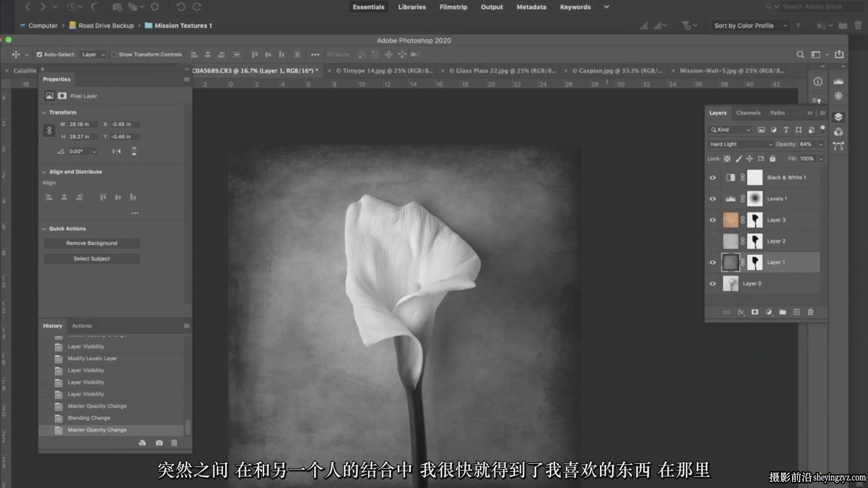Delete layer trash icon in Layers panel

(x=811, y=312)
